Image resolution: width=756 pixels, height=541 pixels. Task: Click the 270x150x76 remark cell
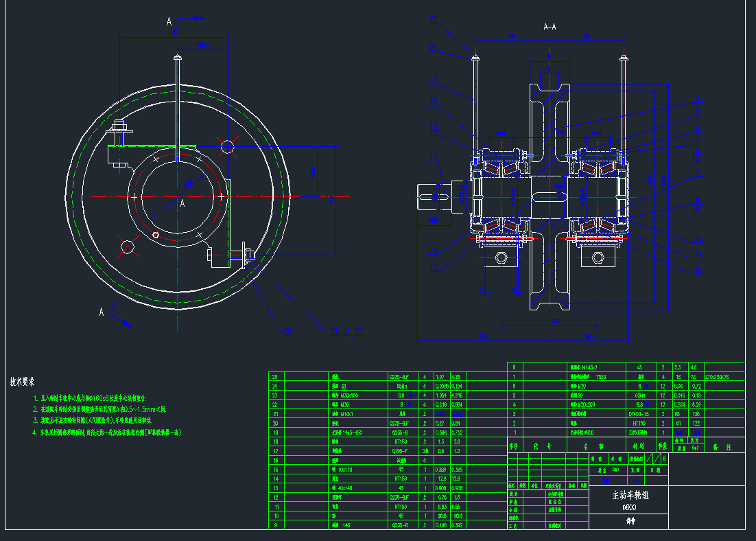[723, 377]
